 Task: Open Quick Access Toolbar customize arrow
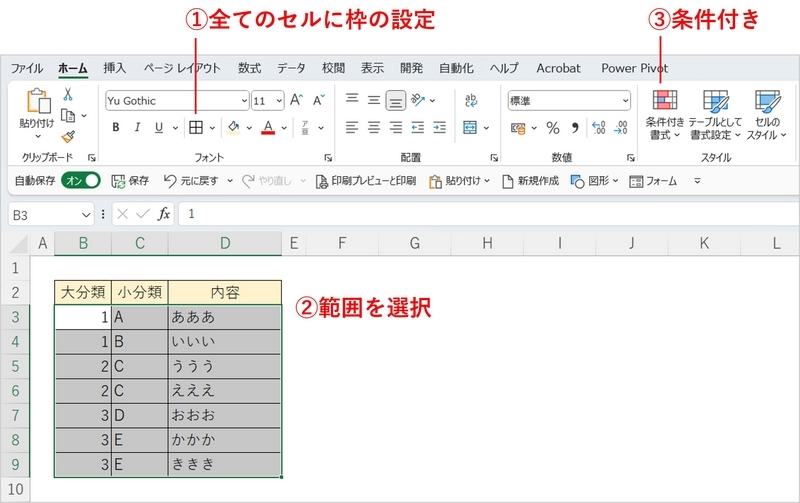pyautogui.click(x=697, y=181)
